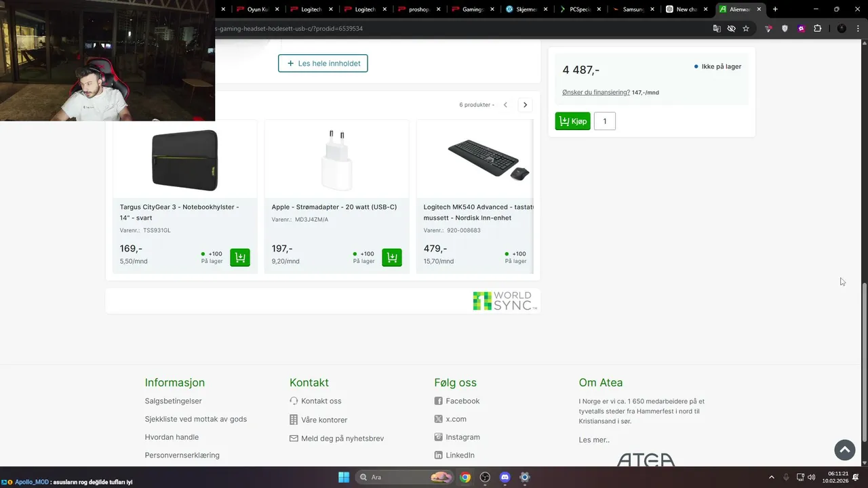This screenshot has width=868, height=488.
Task: Open the Hvordan handle link
Action: [172, 437]
